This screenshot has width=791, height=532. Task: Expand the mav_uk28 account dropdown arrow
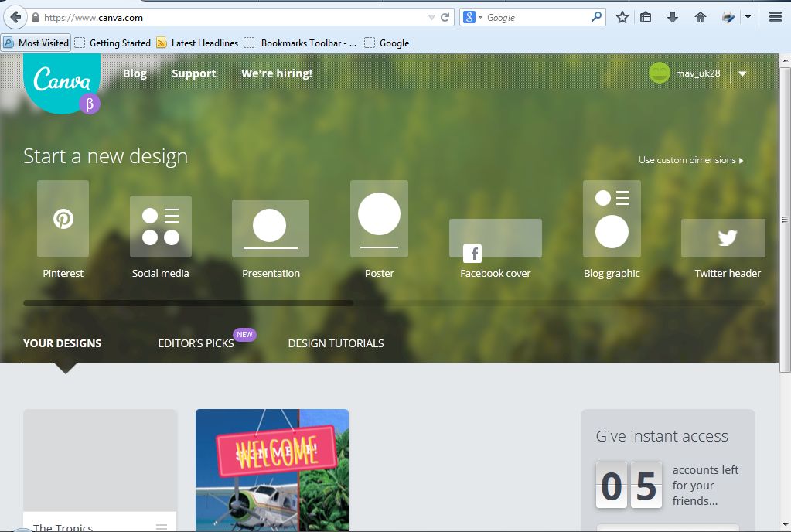pos(742,74)
